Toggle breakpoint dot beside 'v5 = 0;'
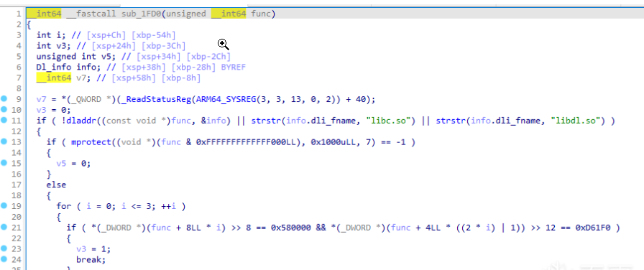The height and width of the screenshot is (270, 644). pos(4,163)
